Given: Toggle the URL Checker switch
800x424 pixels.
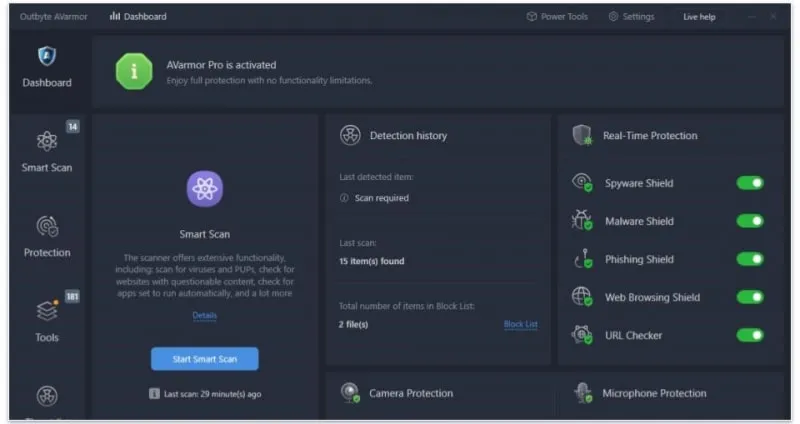Looking at the screenshot, I should (750, 335).
